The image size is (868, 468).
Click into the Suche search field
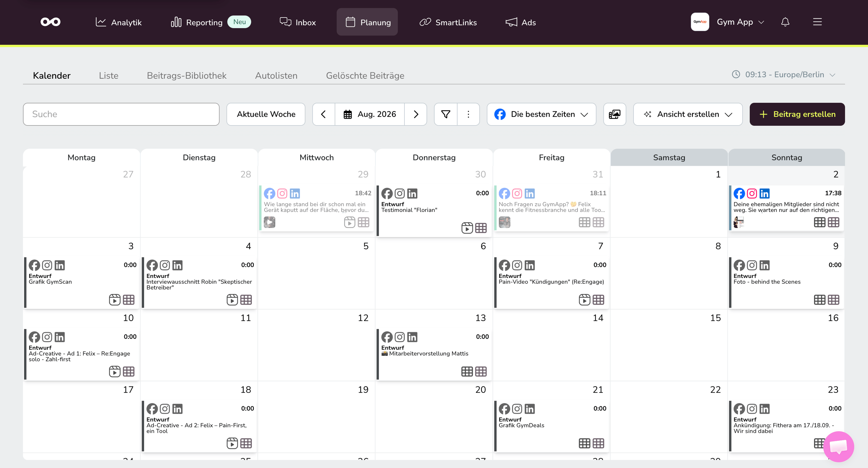pyautogui.click(x=121, y=114)
